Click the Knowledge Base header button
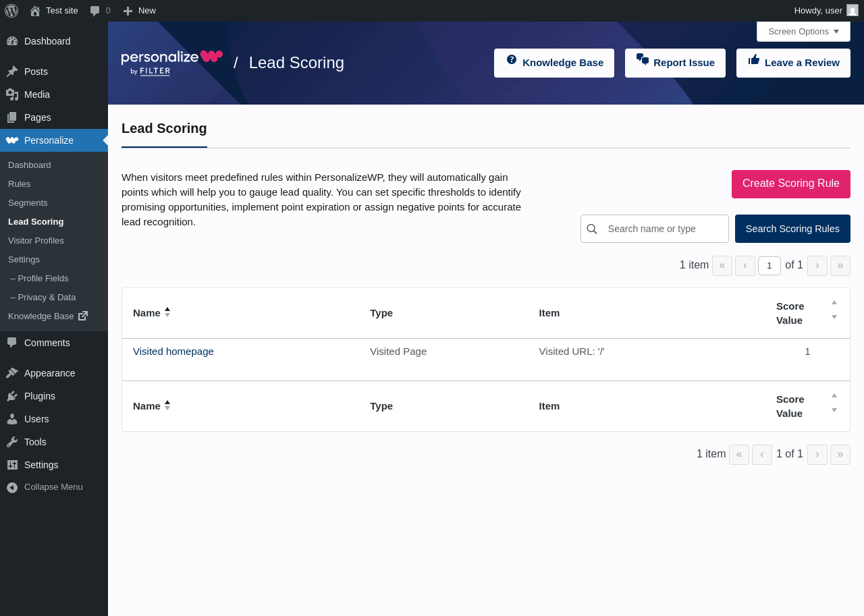This screenshot has height=616, width=864. (554, 63)
